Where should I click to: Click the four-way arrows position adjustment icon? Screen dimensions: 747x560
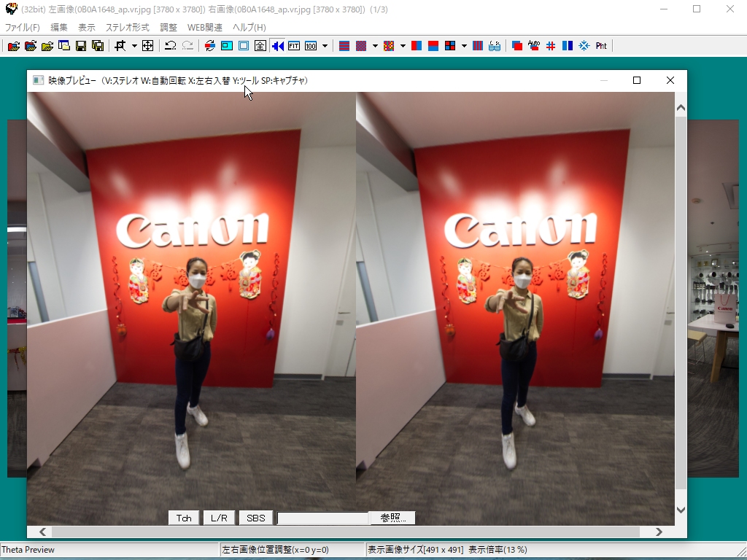click(x=147, y=46)
